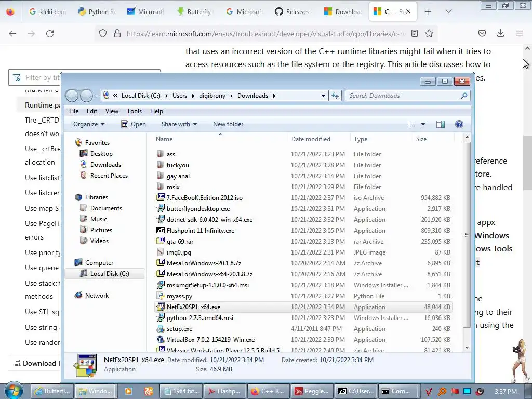Select Downloads under Favorites
Image resolution: width=532 pixels, height=399 pixels.
point(100,165)
